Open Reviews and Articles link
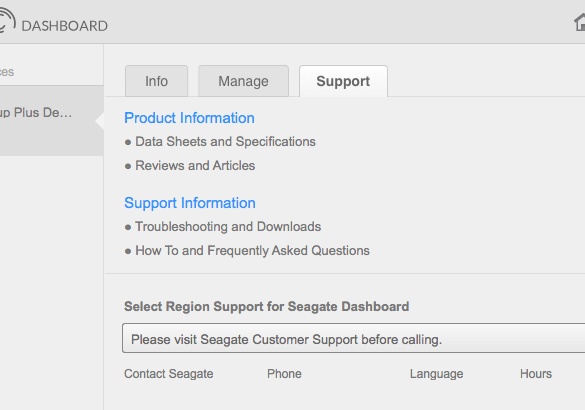The image size is (585, 410). (x=195, y=166)
